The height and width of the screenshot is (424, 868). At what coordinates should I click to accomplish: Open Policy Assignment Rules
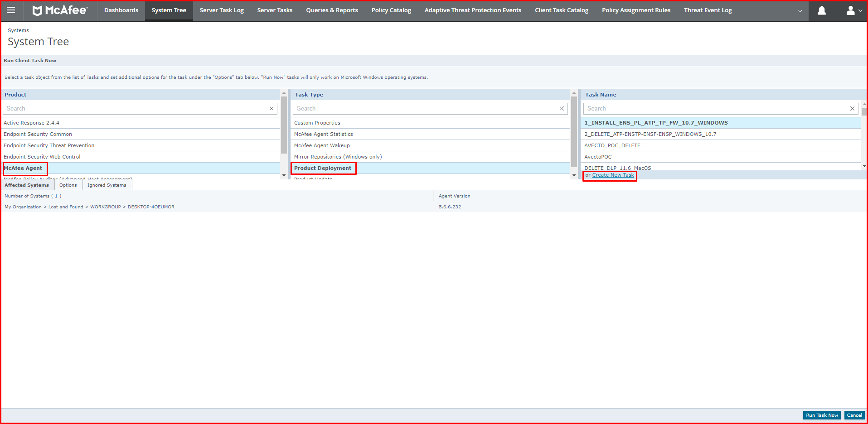(x=636, y=10)
